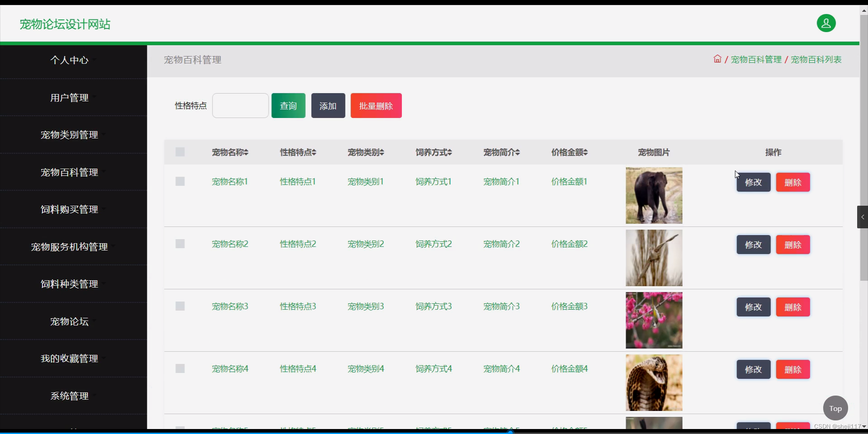This screenshot has height=434, width=868.
Task: Sort by 饲养方式 column arrows
Action: 450,152
